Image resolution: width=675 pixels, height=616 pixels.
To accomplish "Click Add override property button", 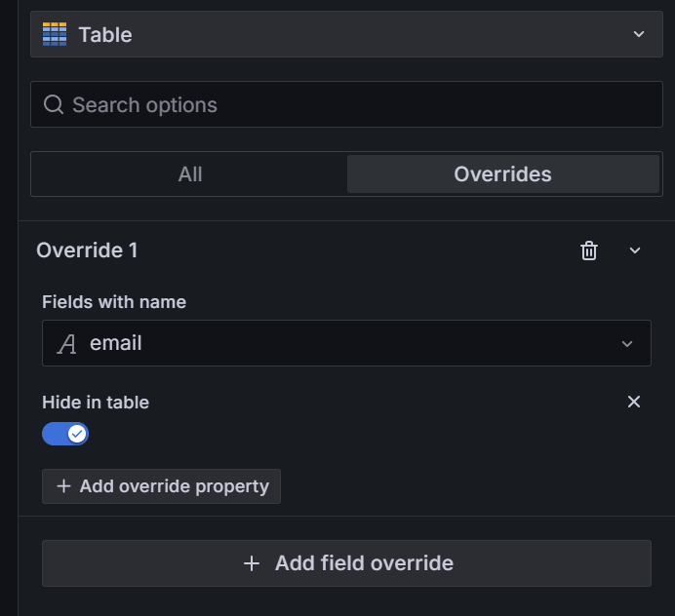I will pos(161,486).
